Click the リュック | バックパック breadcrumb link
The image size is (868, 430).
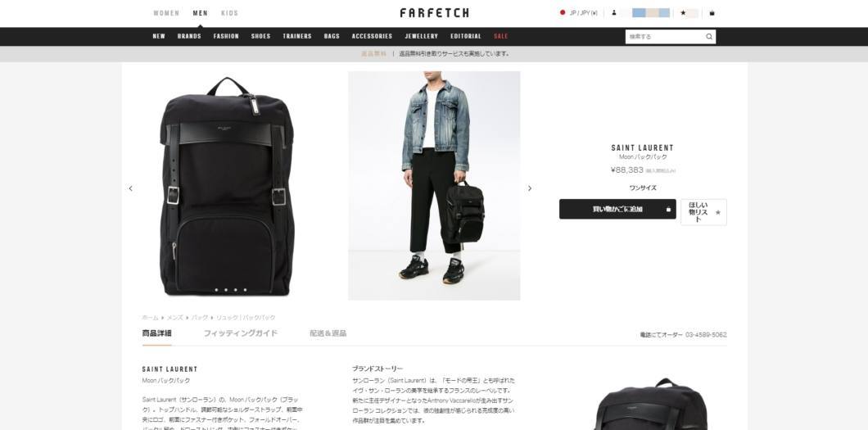(245, 318)
